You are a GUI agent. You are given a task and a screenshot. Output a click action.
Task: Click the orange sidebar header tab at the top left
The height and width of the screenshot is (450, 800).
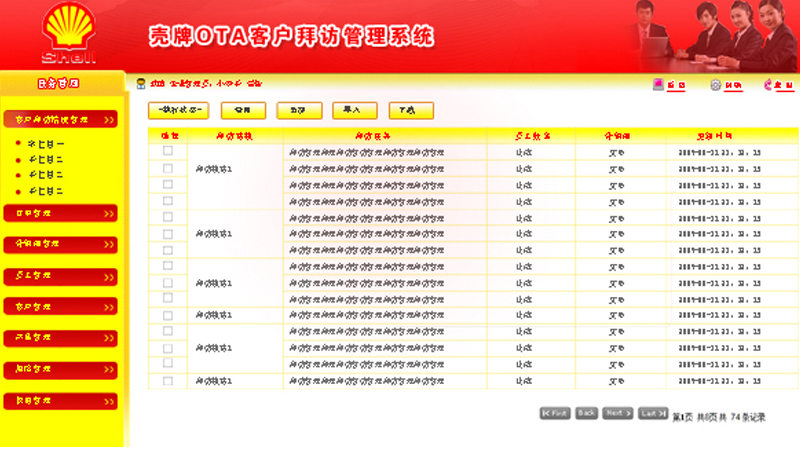point(62,83)
